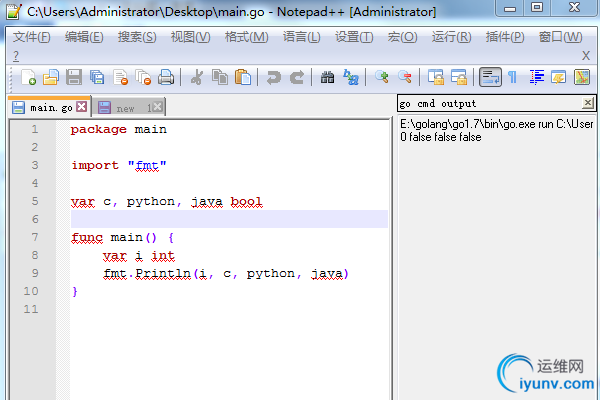
Task: Click the Print toolbar icon
Action: [x=166, y=77]
